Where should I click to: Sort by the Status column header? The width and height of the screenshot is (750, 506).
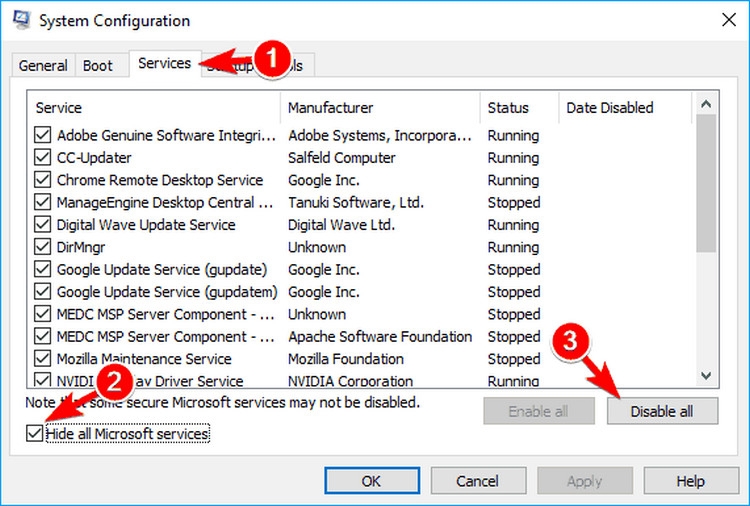[x=508, y=107]
